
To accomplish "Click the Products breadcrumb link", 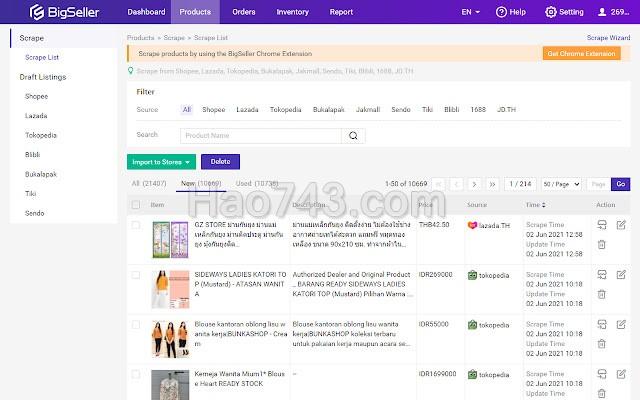I will 140,38.
